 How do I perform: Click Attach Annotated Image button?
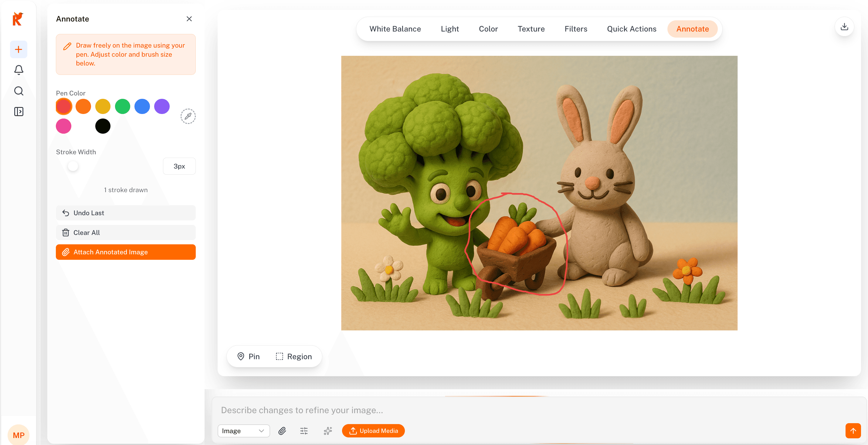click(x=126, y=252)
